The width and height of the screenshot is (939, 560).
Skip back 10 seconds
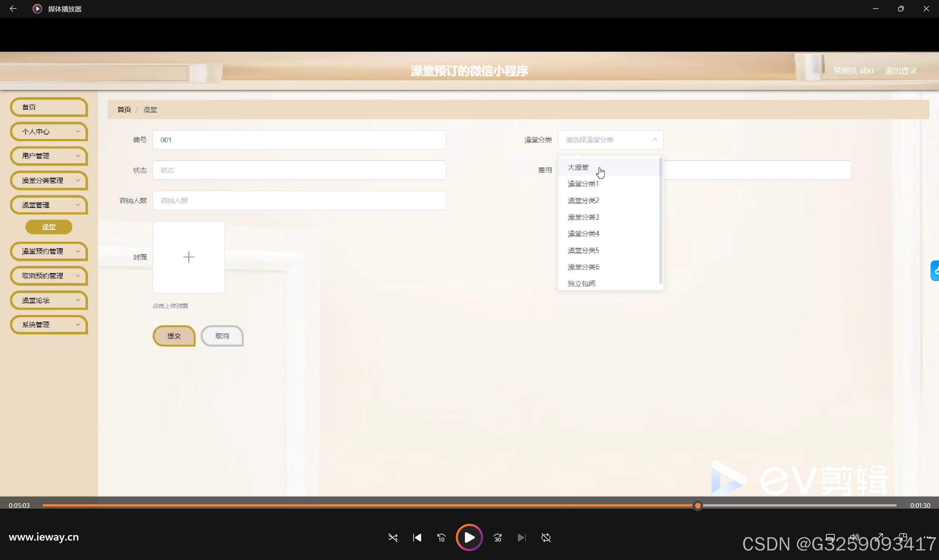(441, 537)
